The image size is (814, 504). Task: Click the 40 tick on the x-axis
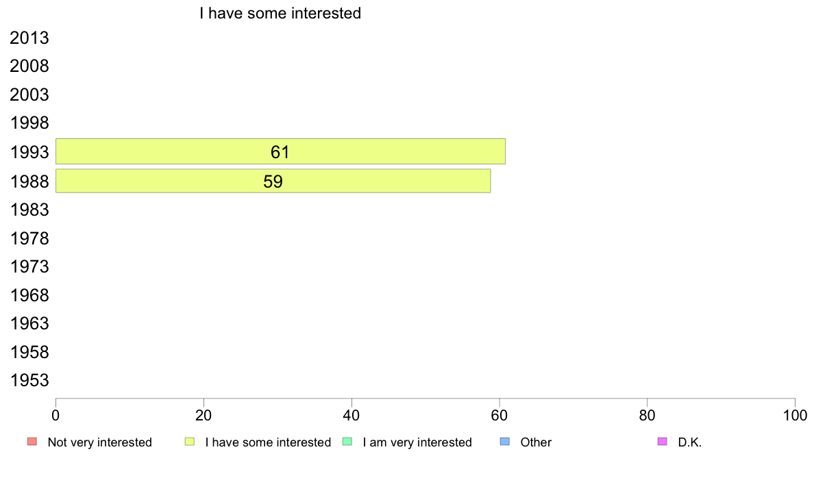351,415
